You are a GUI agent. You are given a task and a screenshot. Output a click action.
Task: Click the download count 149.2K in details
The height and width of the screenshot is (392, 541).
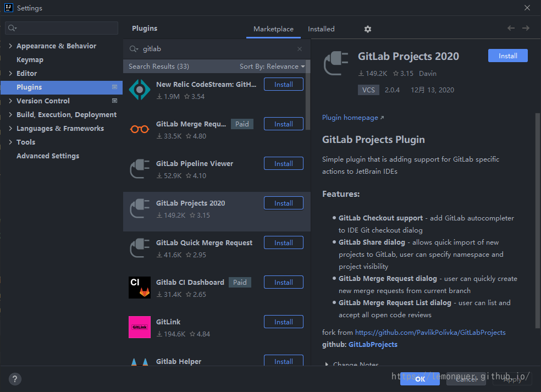tap(373, 74)
